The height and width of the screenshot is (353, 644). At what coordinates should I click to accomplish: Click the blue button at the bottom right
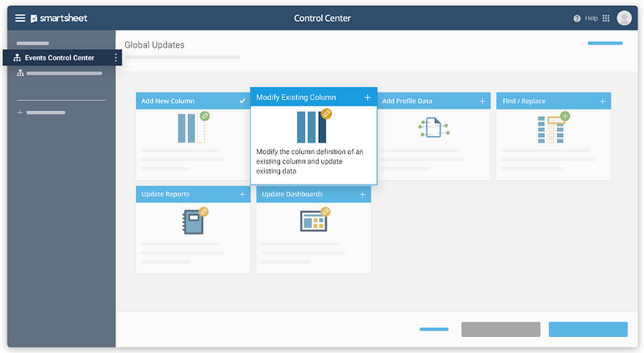pyautogui.click(x=588, y=329)
